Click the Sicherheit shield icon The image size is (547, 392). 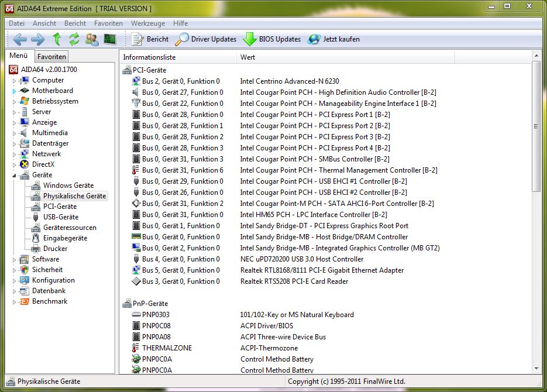point(25,270)
